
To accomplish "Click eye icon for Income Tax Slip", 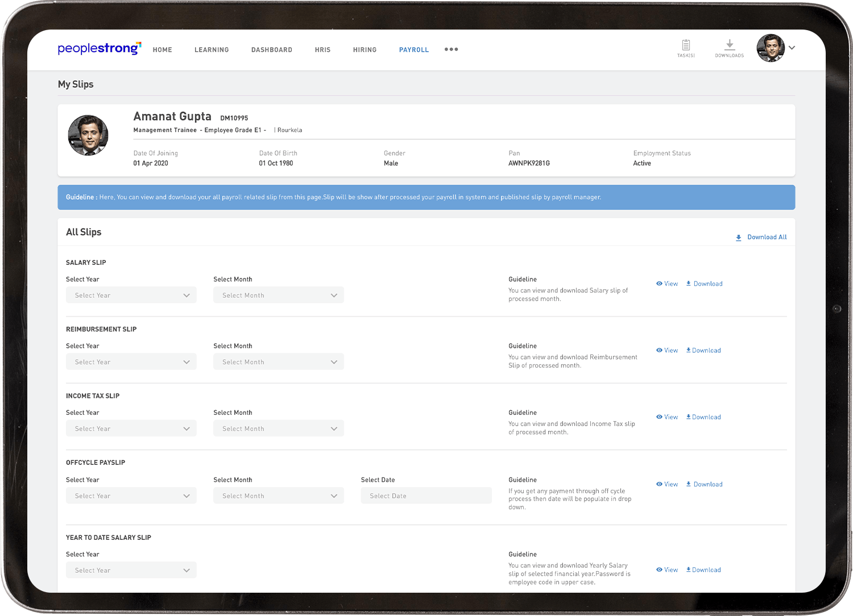I will click(x=659, y=417).
